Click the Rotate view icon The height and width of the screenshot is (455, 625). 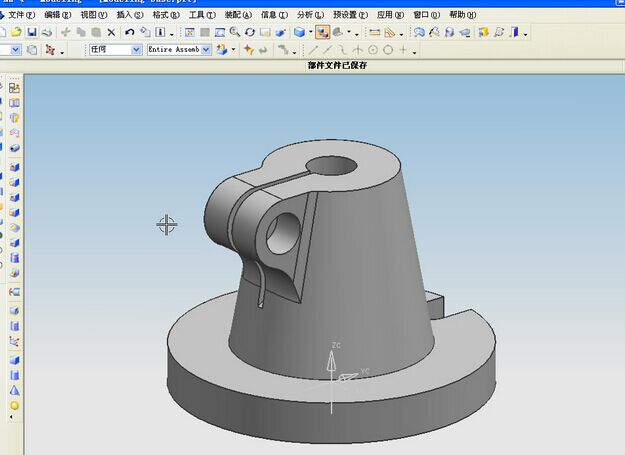[250, 32]
